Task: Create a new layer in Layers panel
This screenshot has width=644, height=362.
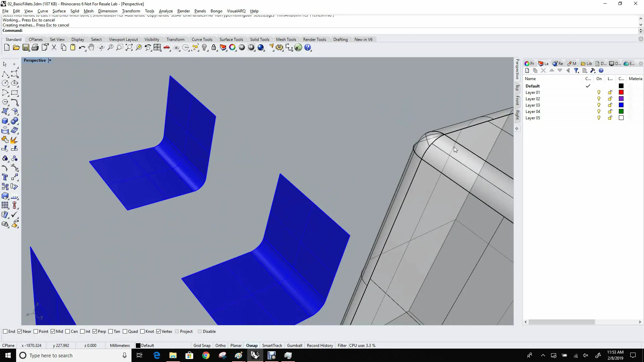Action: point(527,70)
